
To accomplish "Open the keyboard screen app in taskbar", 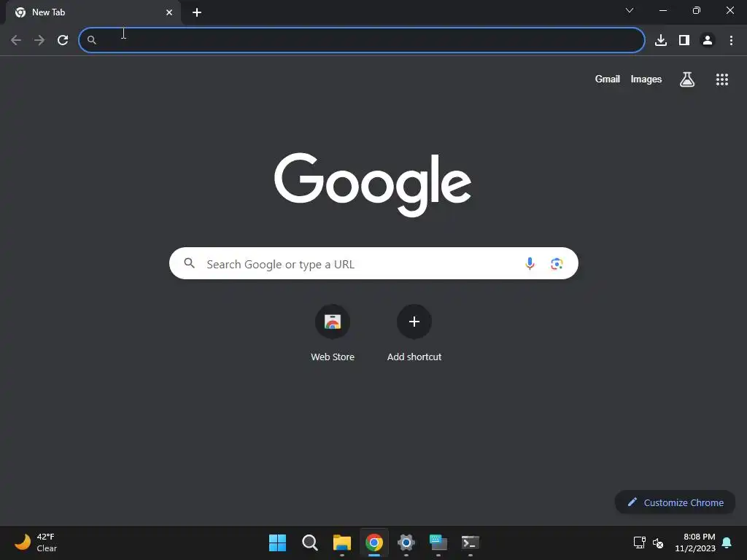I will tap(438, 542).
